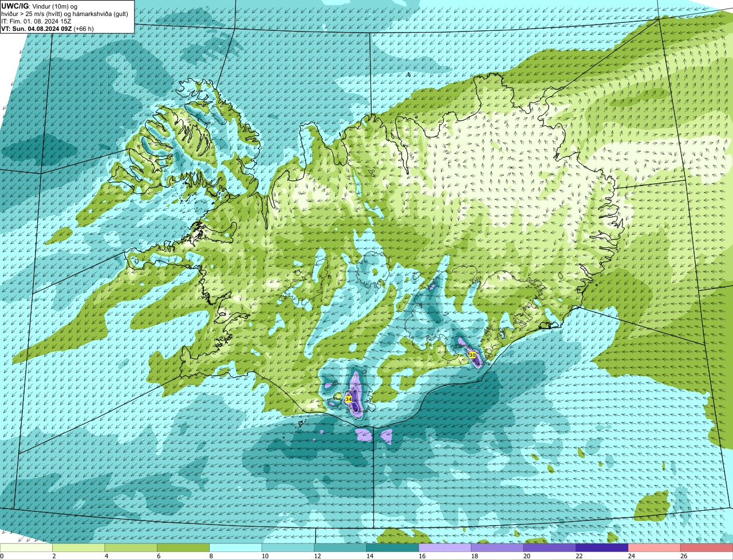
Task: Select the 10–12 m/s turquoise legend swatch
Action: coord(288,547)
